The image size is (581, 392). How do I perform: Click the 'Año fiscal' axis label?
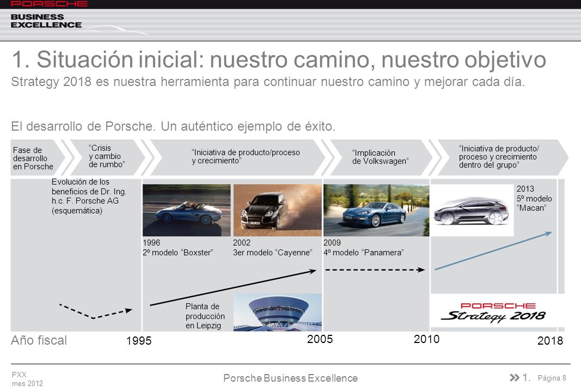point(39,340)
